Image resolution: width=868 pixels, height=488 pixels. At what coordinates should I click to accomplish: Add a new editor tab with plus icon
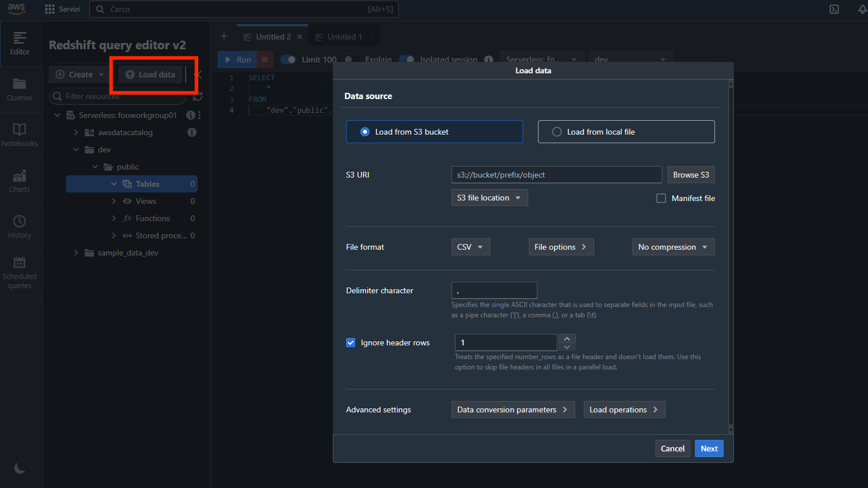tap(224, 37)
